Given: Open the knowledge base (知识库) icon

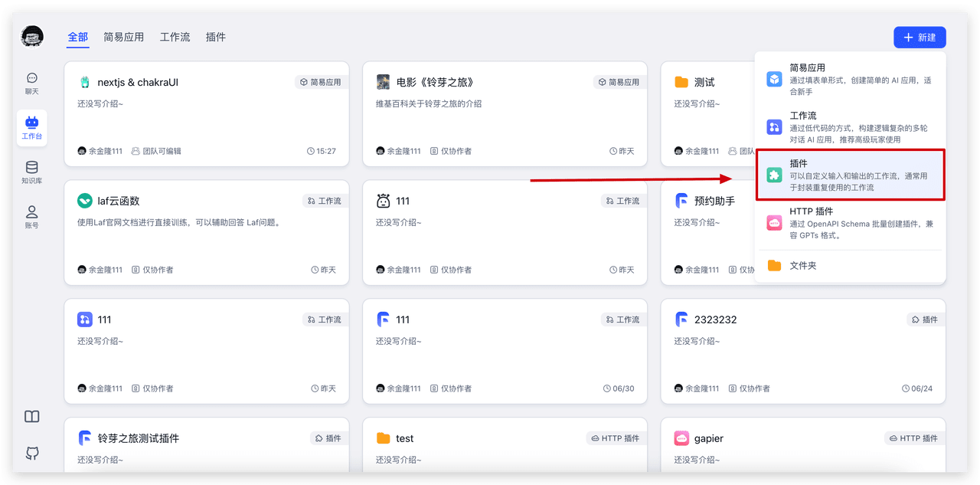Looking at the screenshot, I should click(31, 172).
